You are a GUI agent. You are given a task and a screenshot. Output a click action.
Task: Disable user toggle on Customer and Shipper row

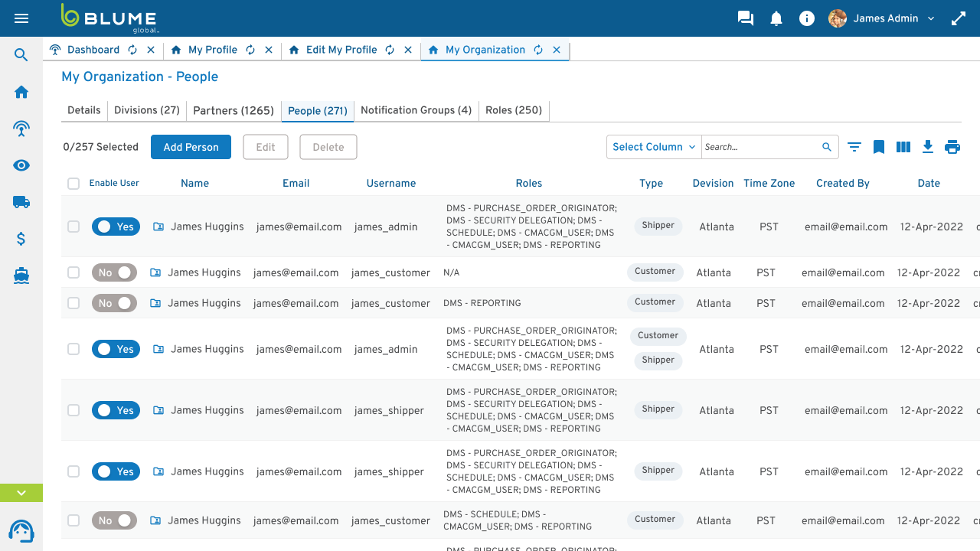pos(116,349)
